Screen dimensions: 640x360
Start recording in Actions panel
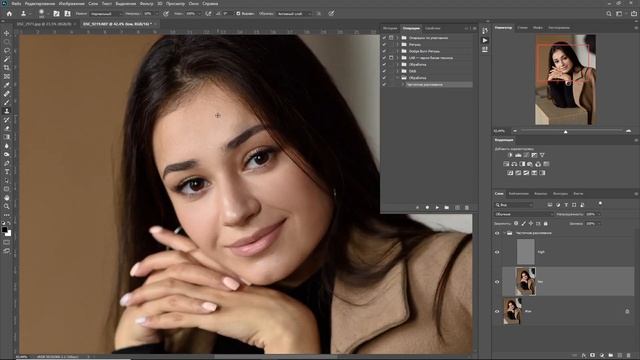[427, 207]
